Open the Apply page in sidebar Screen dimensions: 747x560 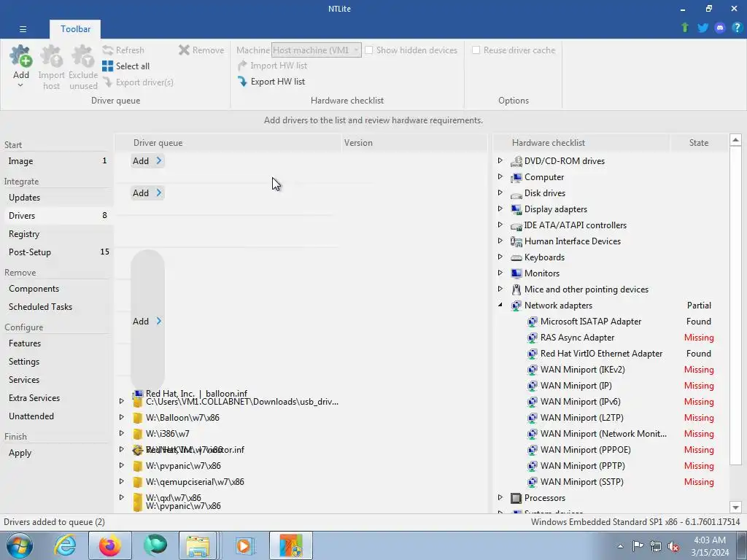(57, 453)
